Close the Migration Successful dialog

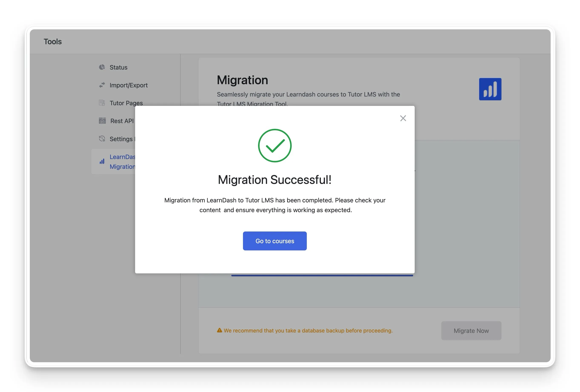pyautogui.click(x=403, y=118)
